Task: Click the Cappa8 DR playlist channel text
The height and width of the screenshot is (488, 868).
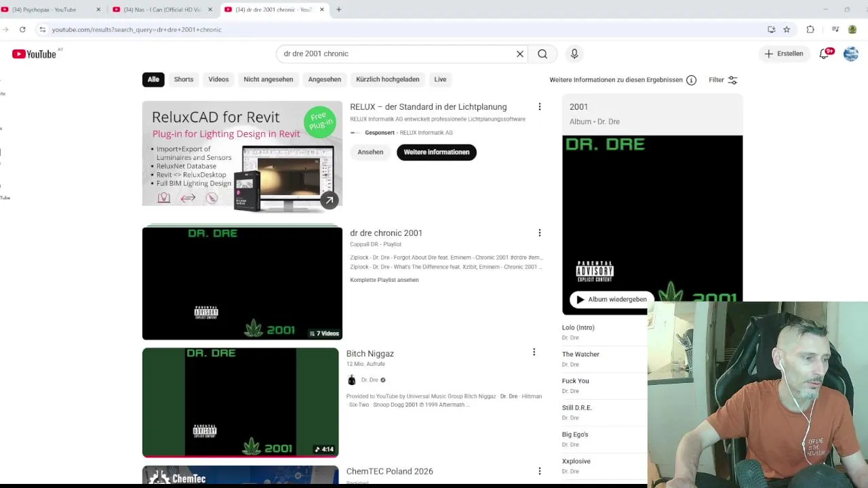Action: coord(363,244)
